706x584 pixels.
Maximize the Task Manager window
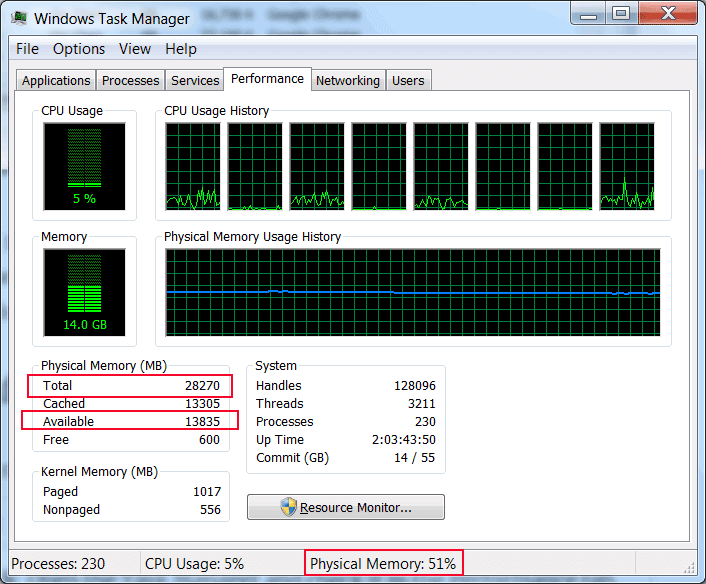click(621, 14)
